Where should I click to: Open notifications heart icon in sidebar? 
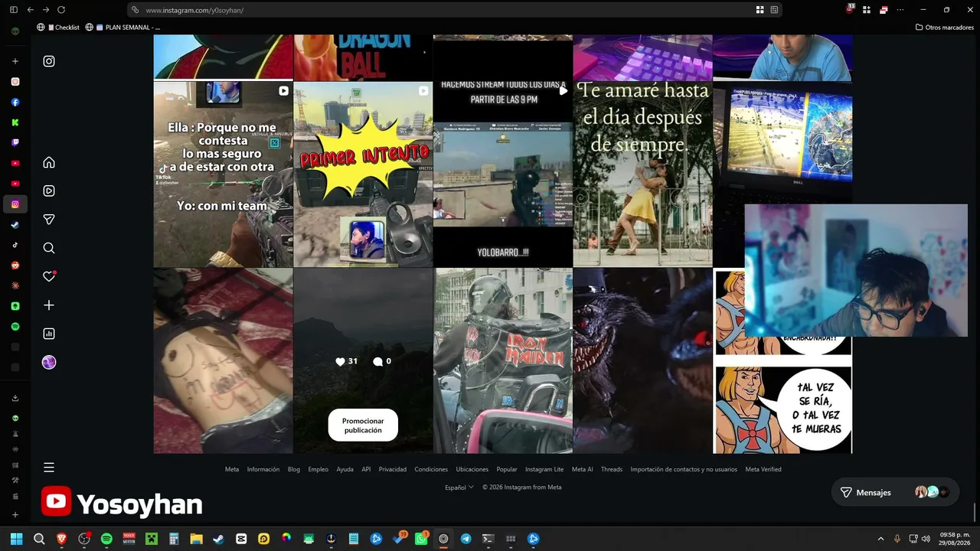point(49,276)
